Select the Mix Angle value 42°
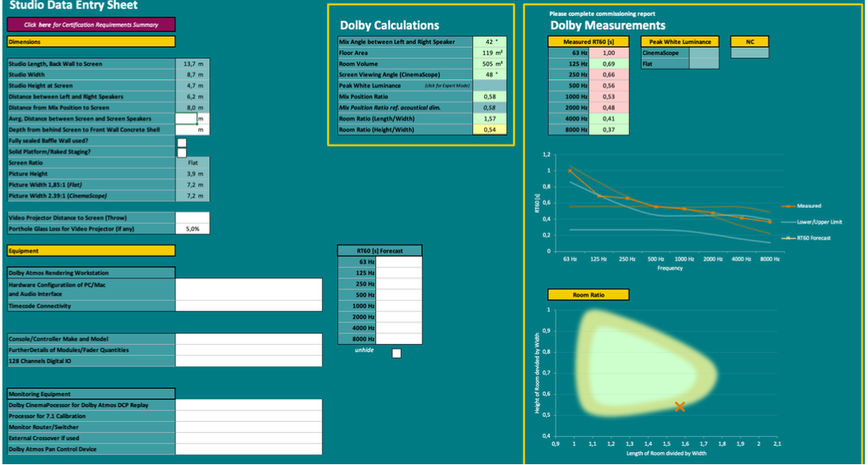Screen dimensions: 868x465 point(490,42)
